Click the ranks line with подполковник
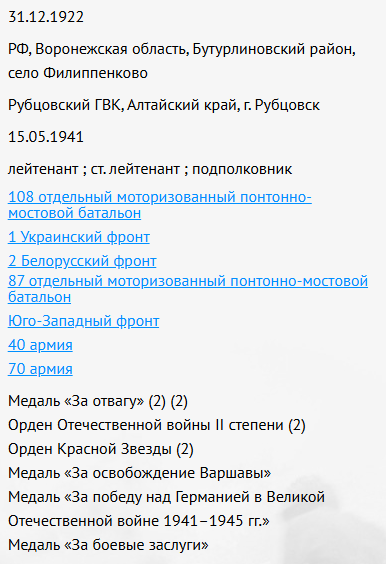This screenshot has height=564, width=386. pyautogui.click(x=150, y=169)
